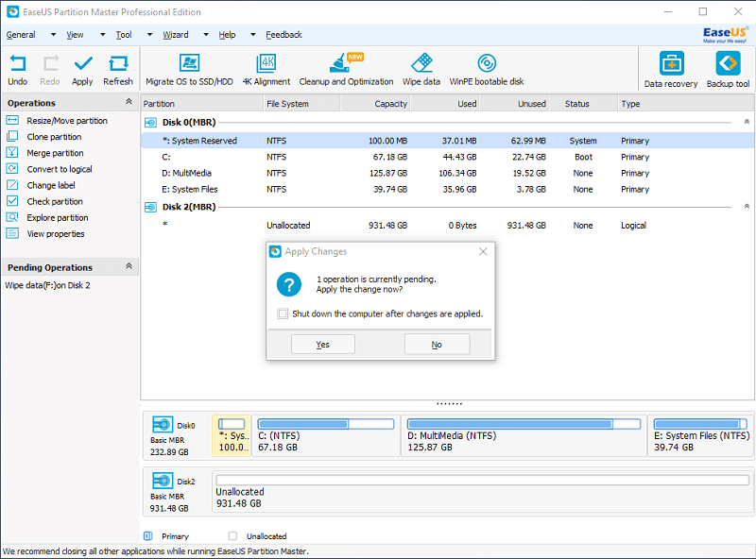Select the E: System Files partition block

(x=701, y=435)
